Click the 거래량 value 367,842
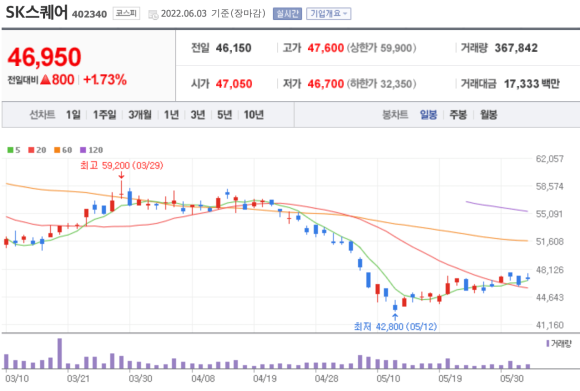The height and width of the screenshot is (391, 580). pyautogui.click(x=516, y=48)
